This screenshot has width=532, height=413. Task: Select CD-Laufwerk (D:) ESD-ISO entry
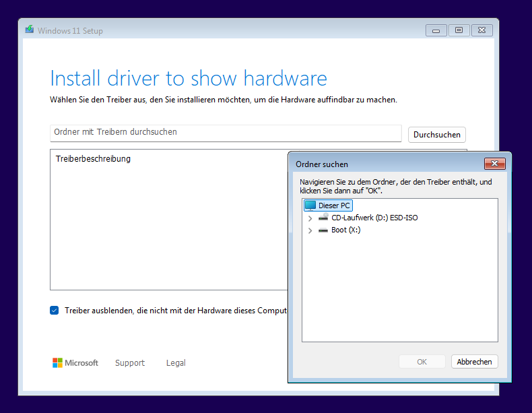pos(374,218)
